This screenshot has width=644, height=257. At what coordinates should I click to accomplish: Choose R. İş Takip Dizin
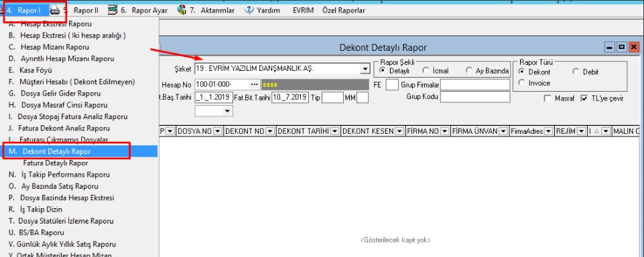pos(79,209)
